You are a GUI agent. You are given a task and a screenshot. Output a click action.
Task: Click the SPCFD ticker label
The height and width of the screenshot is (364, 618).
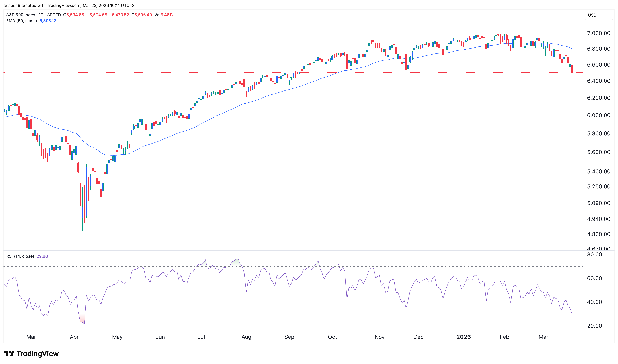[54, 15]
